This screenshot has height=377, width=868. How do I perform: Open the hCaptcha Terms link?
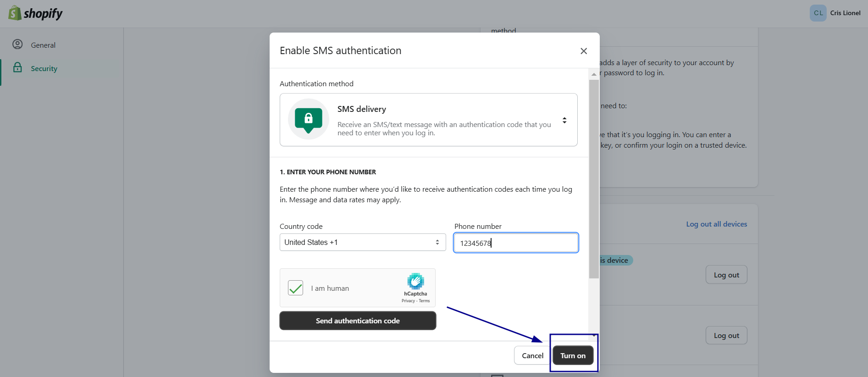[x=424, y=301]
